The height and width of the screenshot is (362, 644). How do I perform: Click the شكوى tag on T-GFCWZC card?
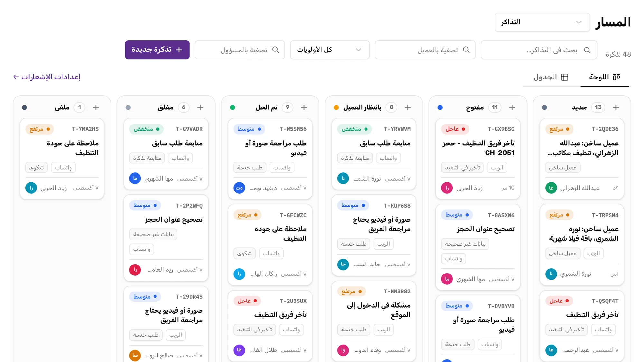pyautogui.click(x=244, y=254)
